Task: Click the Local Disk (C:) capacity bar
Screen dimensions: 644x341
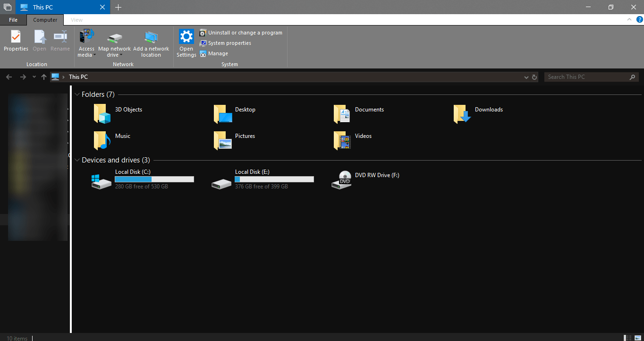Action: click(x=153, y=179)
